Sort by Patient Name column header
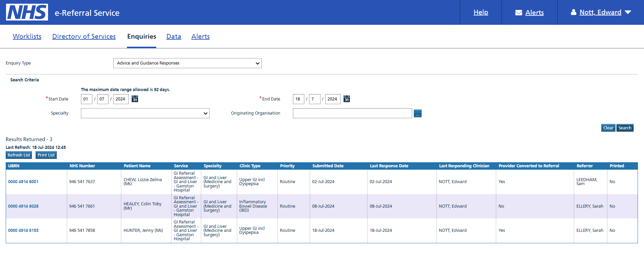Viewport: 644px width, 254px height. pos(137,166)
